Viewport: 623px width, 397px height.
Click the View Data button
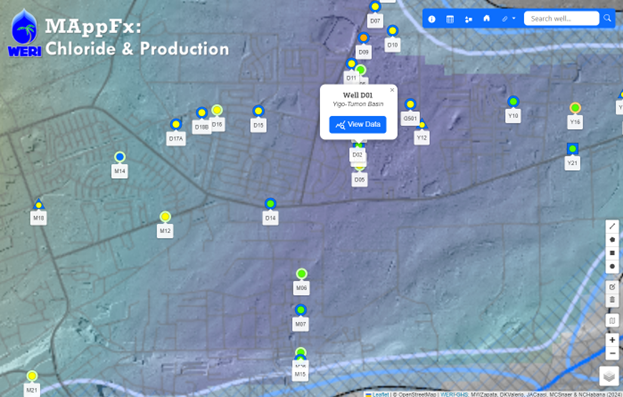pyautogui.click(x=358, y=124)
